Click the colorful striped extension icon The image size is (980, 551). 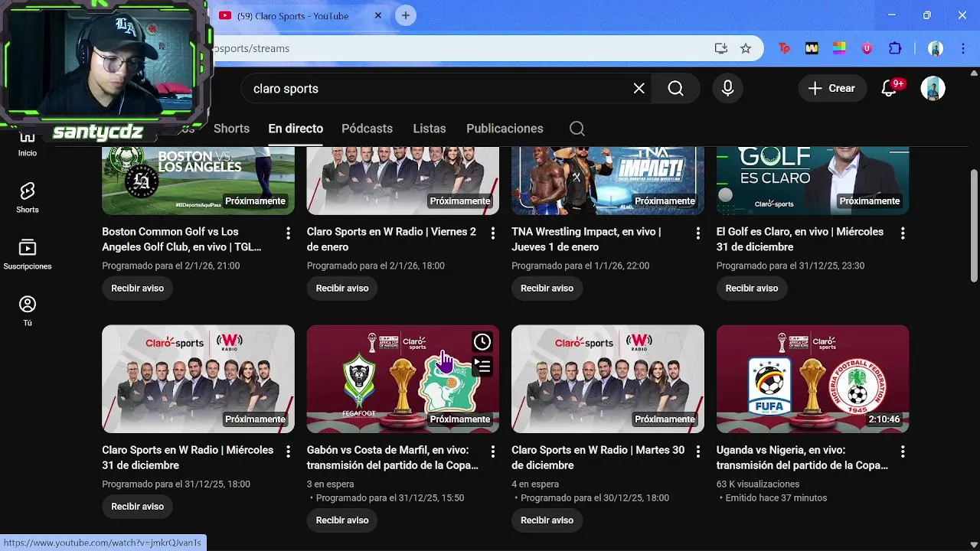point(839,48)
